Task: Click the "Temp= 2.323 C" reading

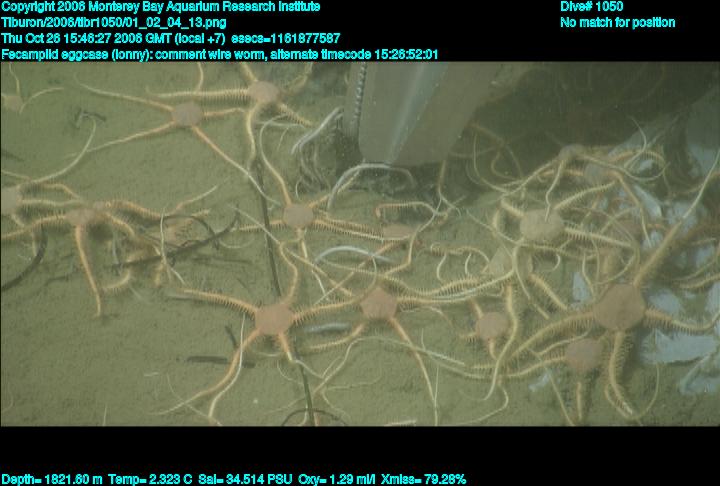Action: 150,480
